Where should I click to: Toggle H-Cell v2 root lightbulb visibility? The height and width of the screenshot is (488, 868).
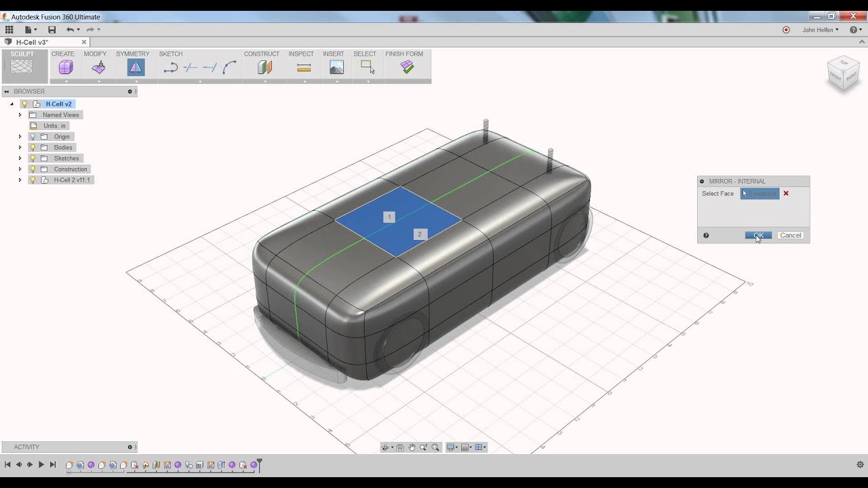pyautogui.click(x=25, y=104)
